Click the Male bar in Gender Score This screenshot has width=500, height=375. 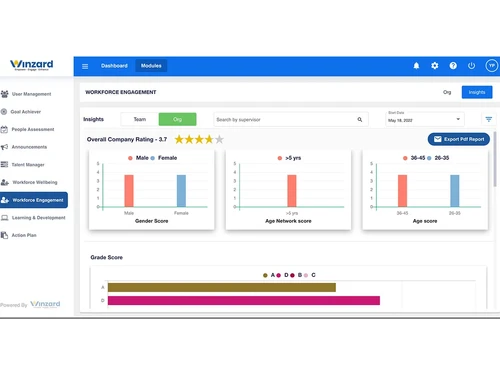click(x=129, y=191)
